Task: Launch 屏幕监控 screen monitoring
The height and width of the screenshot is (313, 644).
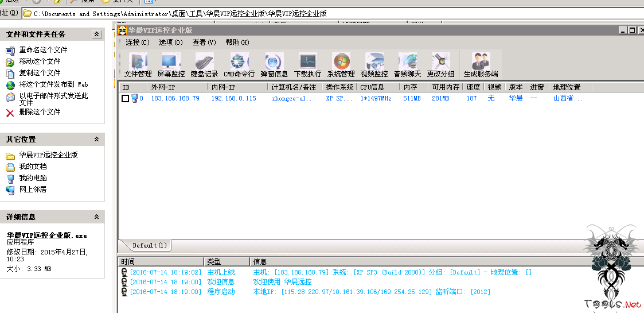Action: 171,65
